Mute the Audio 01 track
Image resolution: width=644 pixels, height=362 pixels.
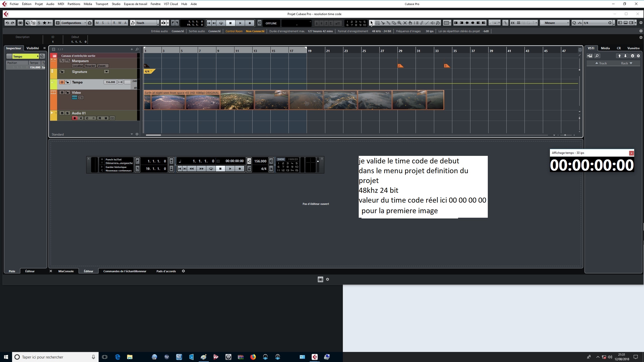[62, 113]
